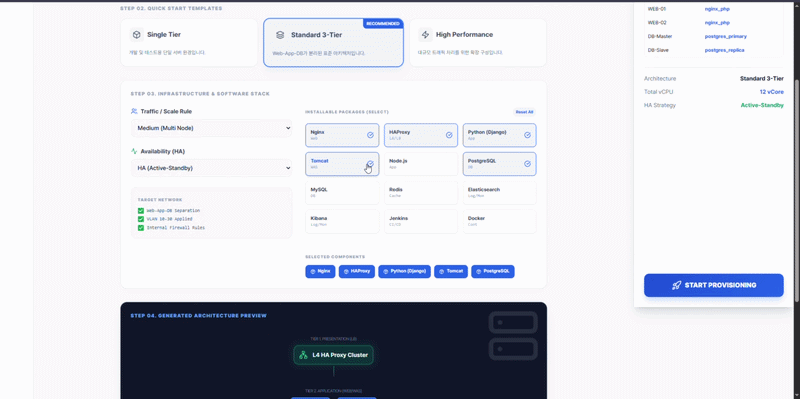Choose the Single Tier template
This screenshot has height=399, width=800.
[x=189, y=43]
